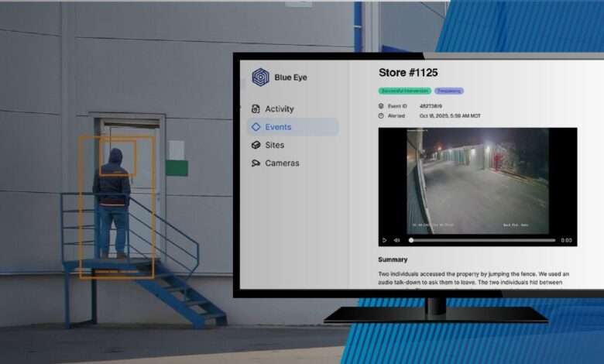Click the Events diamond icon

256,127
